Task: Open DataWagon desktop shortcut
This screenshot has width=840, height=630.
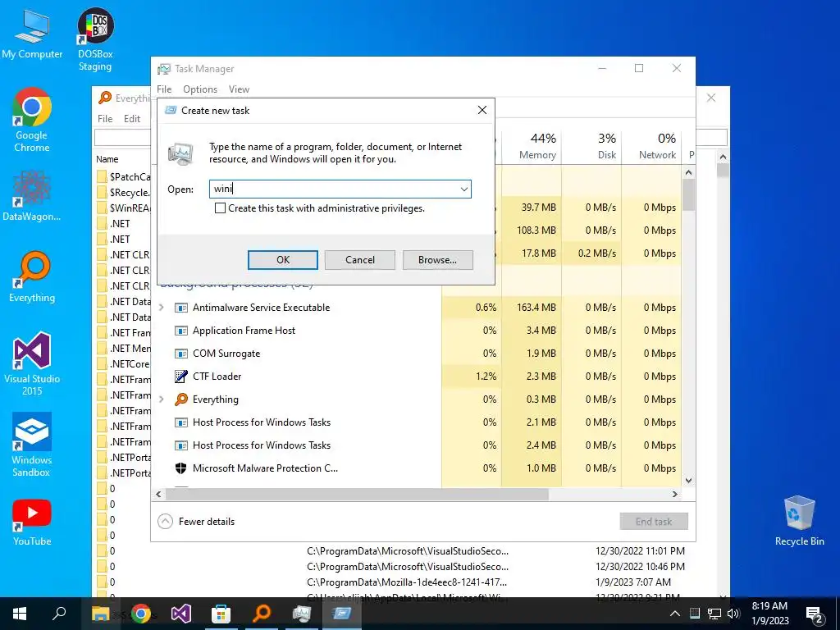Action: (32, 195)
